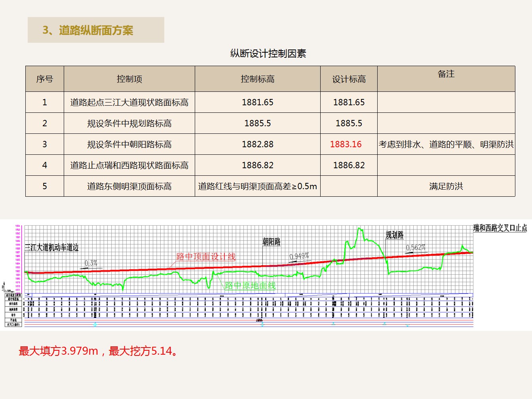The height and width of the screenshot is (399, 532).
Task: Click control elevation value 1882.88
Action: pos(257,144)
